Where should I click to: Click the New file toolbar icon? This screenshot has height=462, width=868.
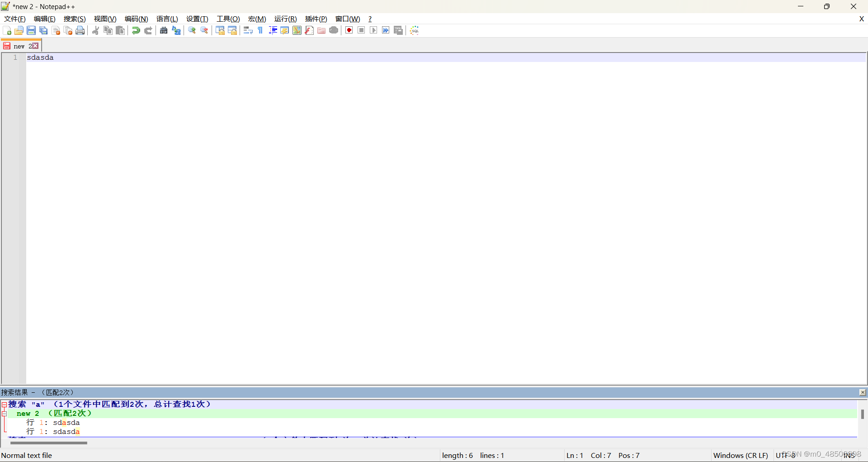pos(7,30)
